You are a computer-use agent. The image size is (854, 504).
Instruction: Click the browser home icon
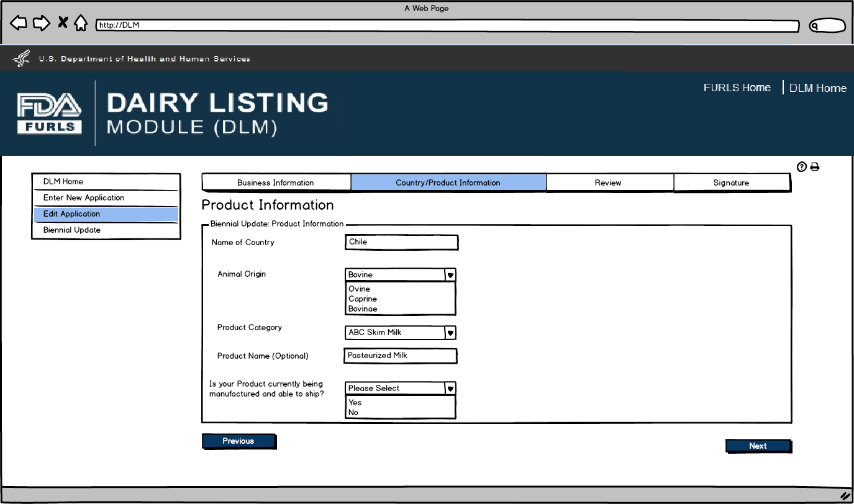pos(81,24)
